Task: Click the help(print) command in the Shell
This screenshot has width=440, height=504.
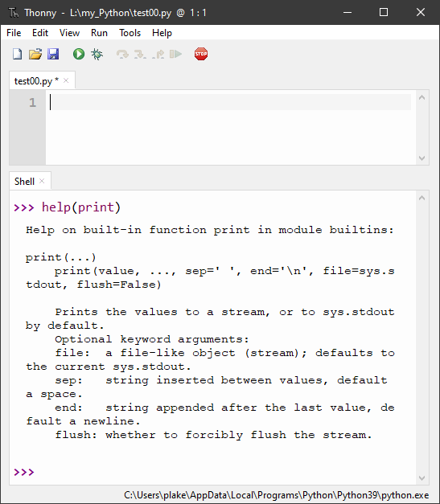Action: (x=81, y=207)
